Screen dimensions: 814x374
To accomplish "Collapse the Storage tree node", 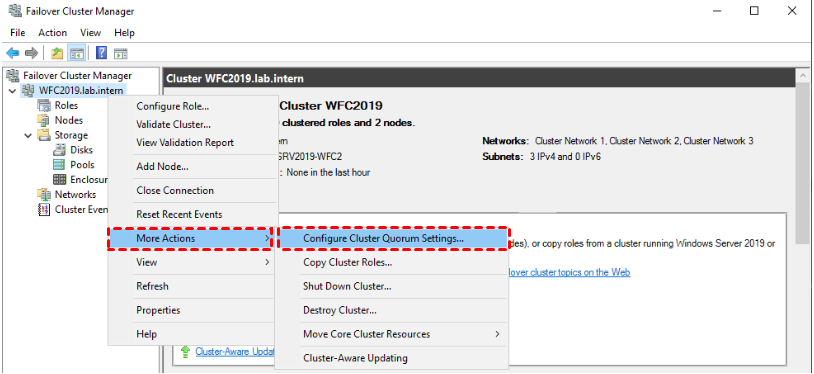I will [28, 136].
